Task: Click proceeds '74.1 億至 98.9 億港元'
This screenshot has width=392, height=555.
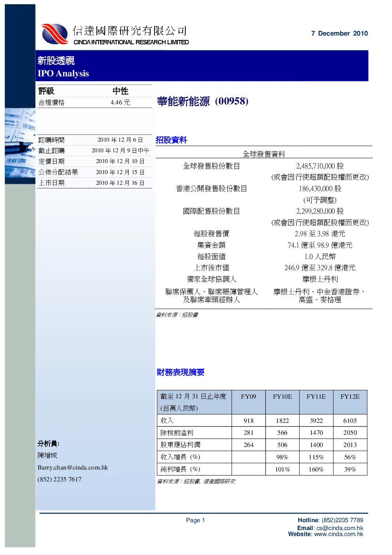Action: tap(320, 245)
